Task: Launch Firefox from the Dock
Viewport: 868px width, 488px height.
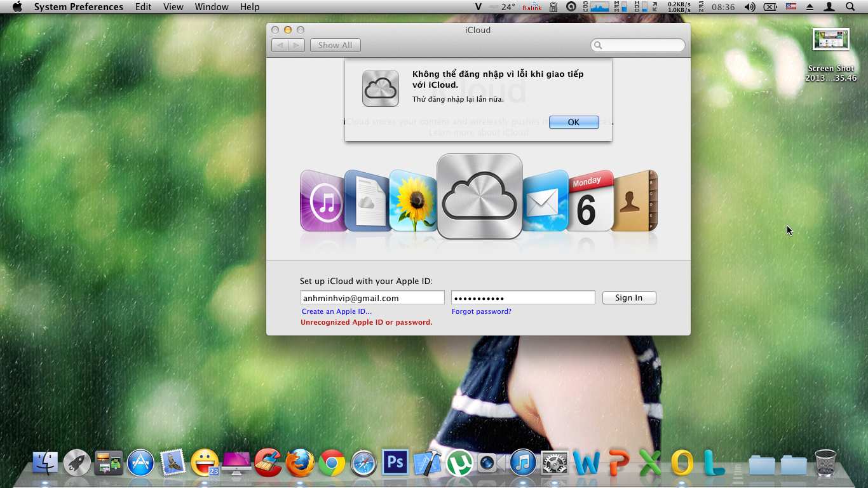Action: (300, 463)
